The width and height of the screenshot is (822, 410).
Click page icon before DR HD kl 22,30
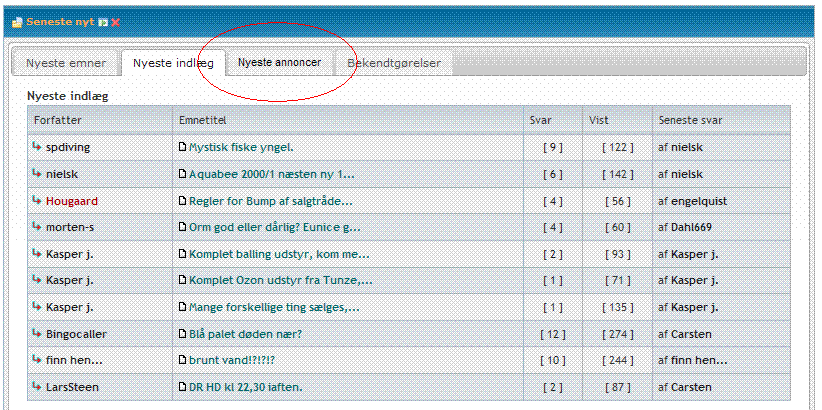click(x=182, y=387)
